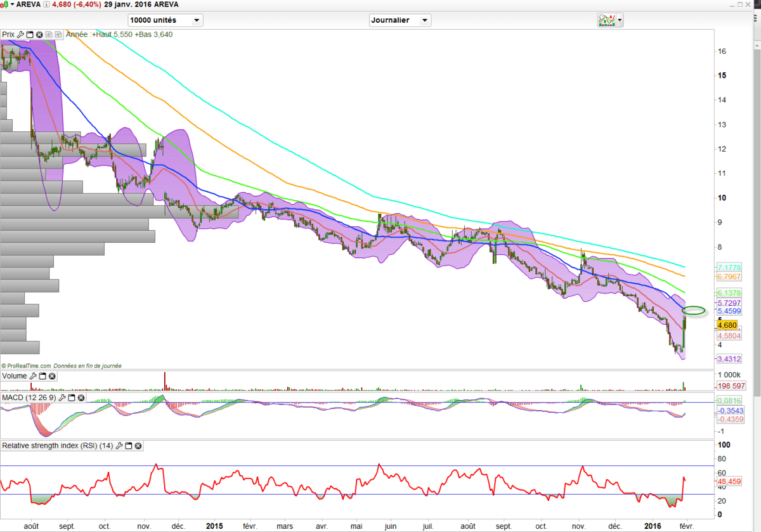Close the Volume indicator panel

point(52,376)
